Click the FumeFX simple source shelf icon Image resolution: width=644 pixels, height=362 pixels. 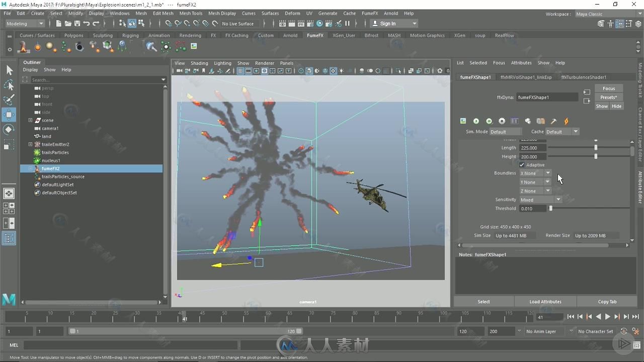point(38,47)
